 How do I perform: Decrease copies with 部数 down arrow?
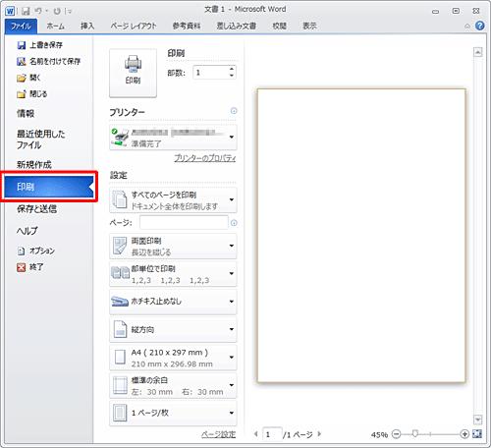coord(232,76)
